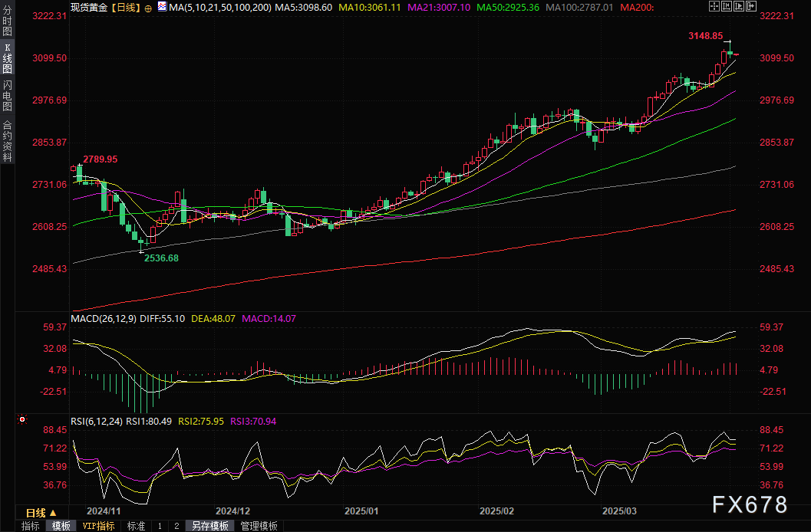Select template number 2

pos(176,526)
